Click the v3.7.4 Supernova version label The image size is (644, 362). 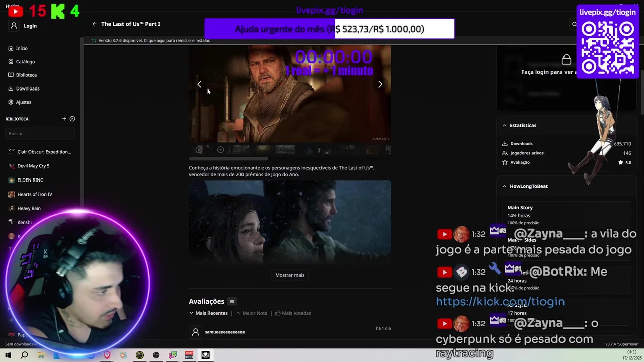click(x=622, y=344)
